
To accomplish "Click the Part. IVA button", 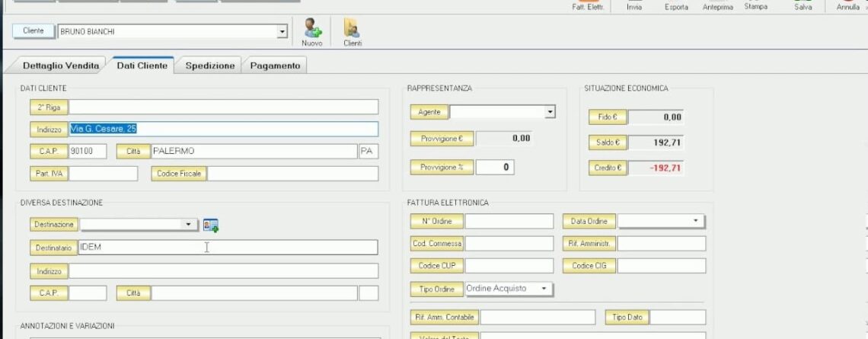I will point(49,174).
